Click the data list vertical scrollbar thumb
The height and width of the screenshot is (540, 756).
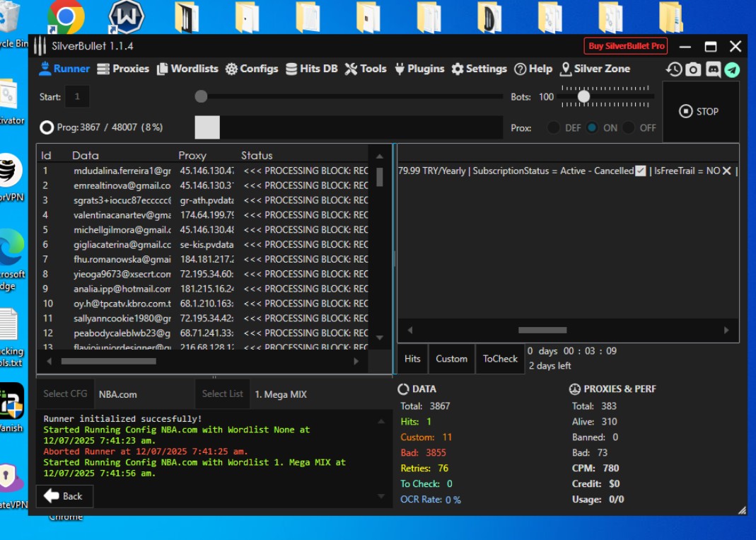(380, 177)
